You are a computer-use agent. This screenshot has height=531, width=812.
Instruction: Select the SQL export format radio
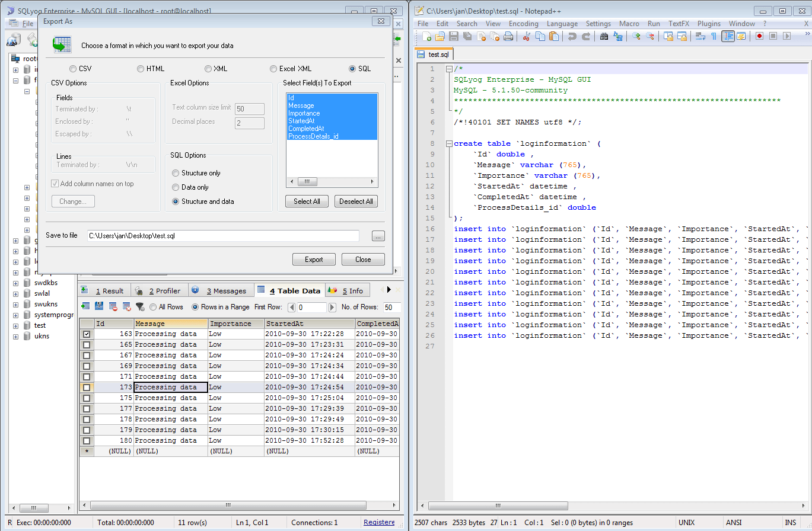(x=360, y=69)
